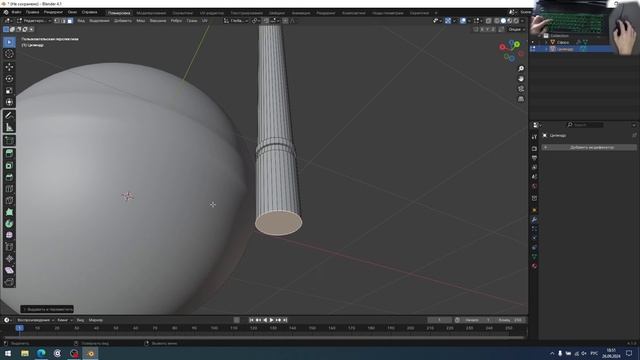The height and width of the screenshot is (360, 640).
Task: Select the Scale tool
Action: tap(9, 90)
